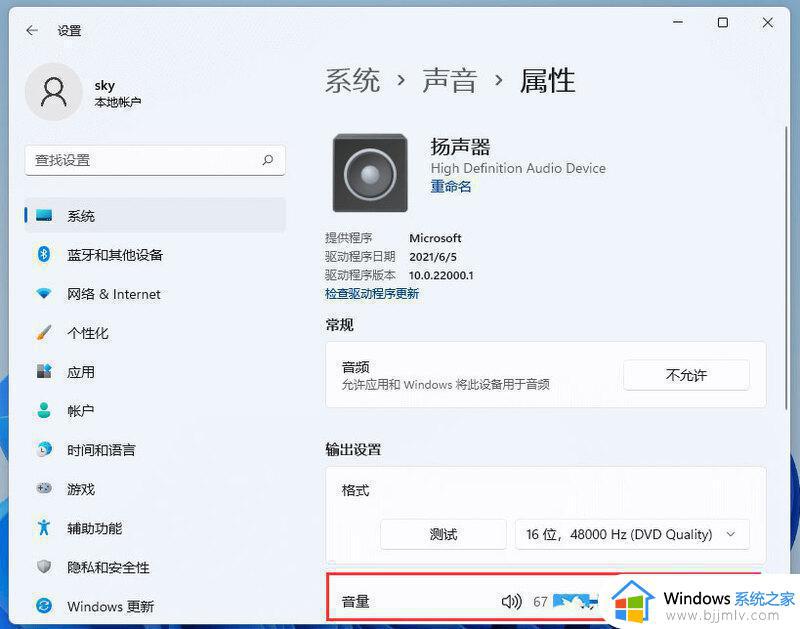The height and width of the screenshot is (629, 800).
Task: Click the Windows 更新 sync icon
Action: 44,606
